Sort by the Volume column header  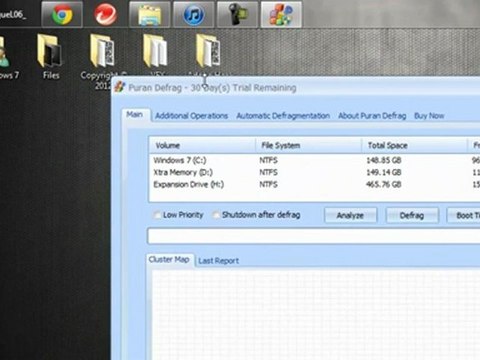pyautogui.click(x=202, y=145)
